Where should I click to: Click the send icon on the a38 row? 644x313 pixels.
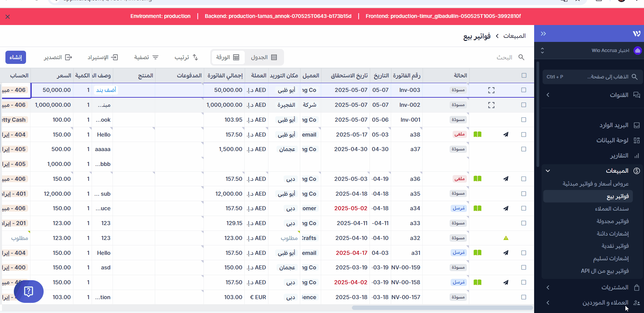[506, 135]
